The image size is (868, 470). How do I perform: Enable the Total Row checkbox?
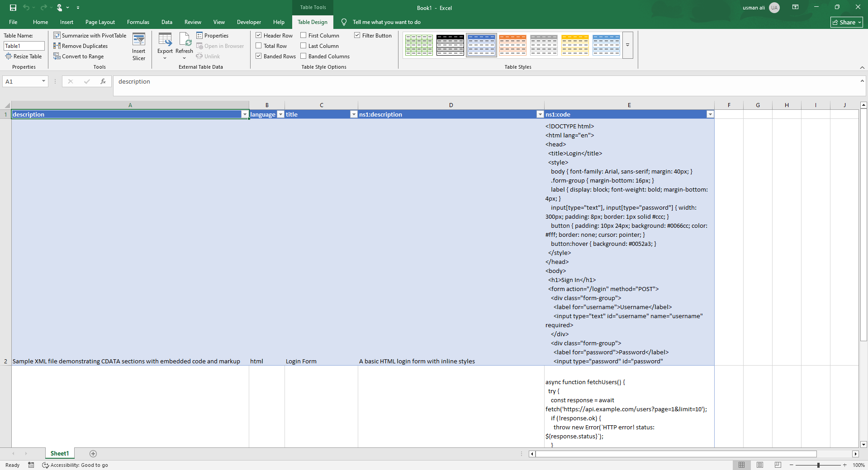pos(259,46)
